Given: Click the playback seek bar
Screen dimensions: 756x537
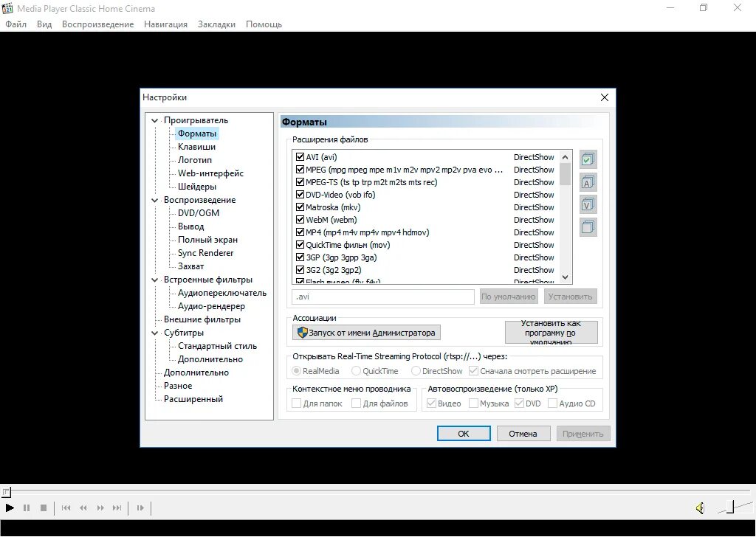Looking at the screenshot, I should 378,492.
